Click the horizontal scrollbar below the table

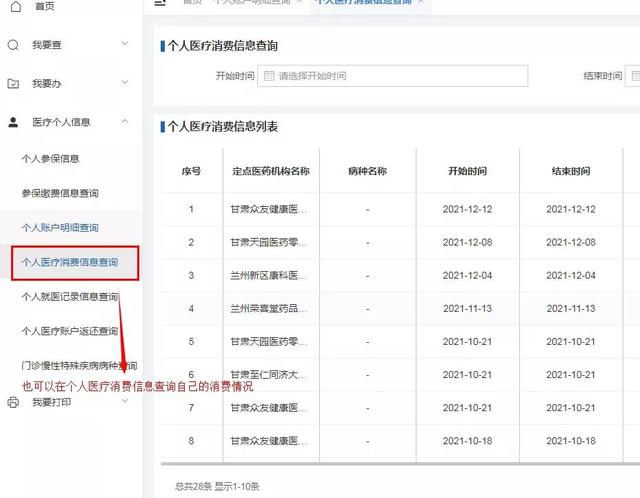[x=400, y=464]
